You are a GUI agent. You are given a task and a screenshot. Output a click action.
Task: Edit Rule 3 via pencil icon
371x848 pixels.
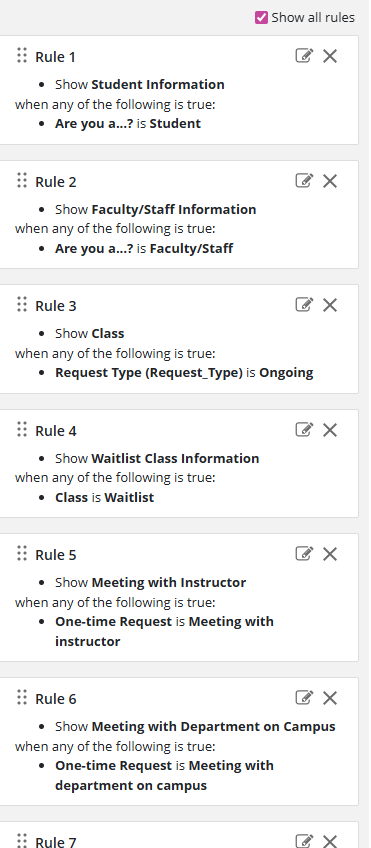[x=304, y=304]
